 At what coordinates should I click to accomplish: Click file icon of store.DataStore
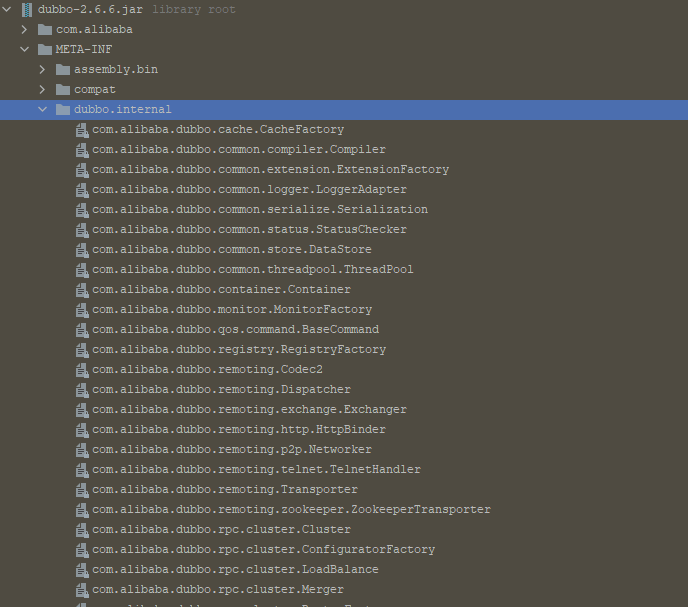(x=82, y=250)
